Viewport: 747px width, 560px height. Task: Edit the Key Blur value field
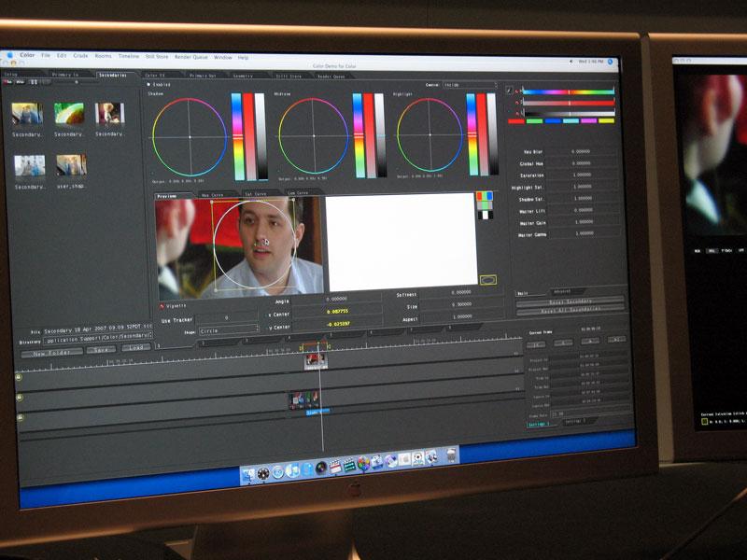click(582, 151)
